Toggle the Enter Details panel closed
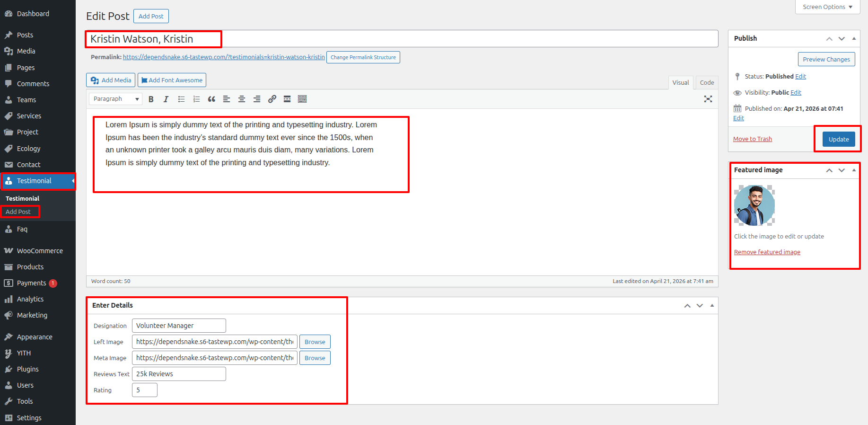868x425 pixels. [712, 305]
